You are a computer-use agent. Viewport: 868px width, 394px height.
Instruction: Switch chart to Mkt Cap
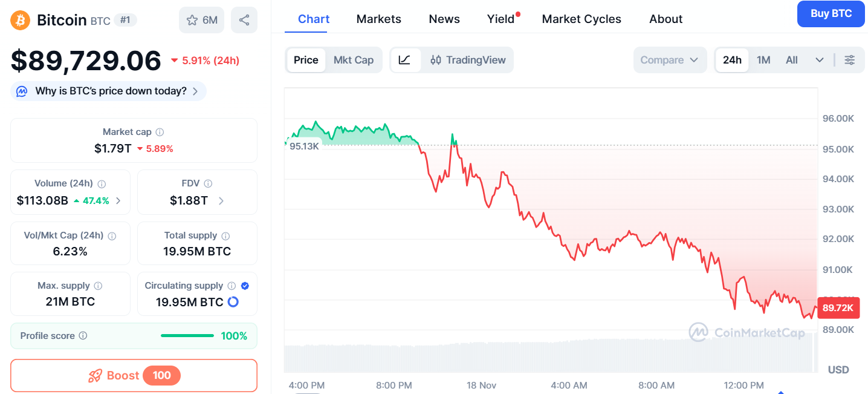pyautogui.click(x=354, y=60)
